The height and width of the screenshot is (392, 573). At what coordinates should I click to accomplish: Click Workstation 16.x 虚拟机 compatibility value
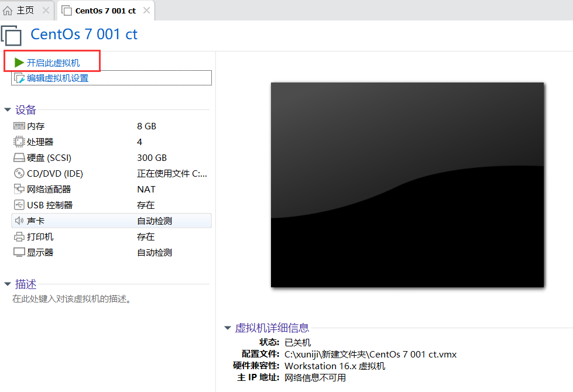335,366
